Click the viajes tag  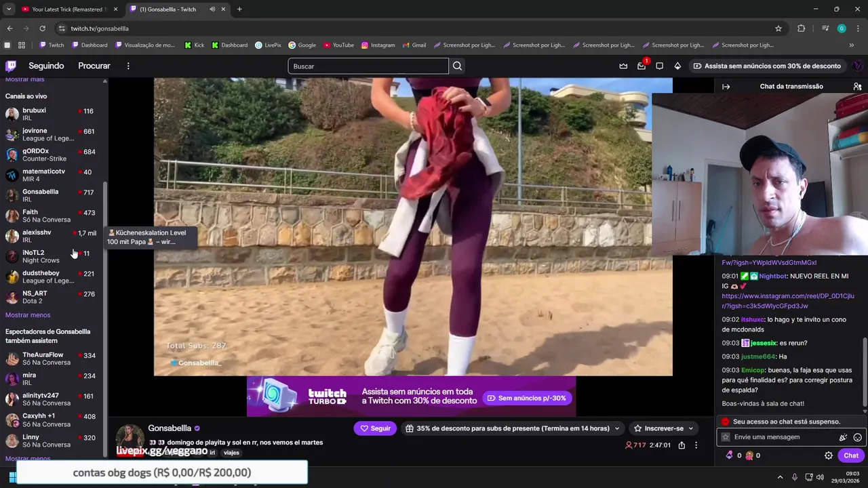point(231,453)
